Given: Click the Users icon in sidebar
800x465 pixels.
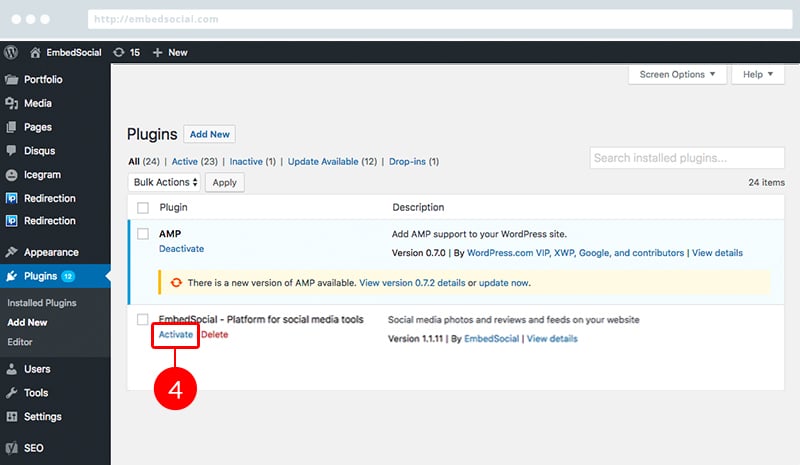Looking at the screenshot, I should coord(11,369).
